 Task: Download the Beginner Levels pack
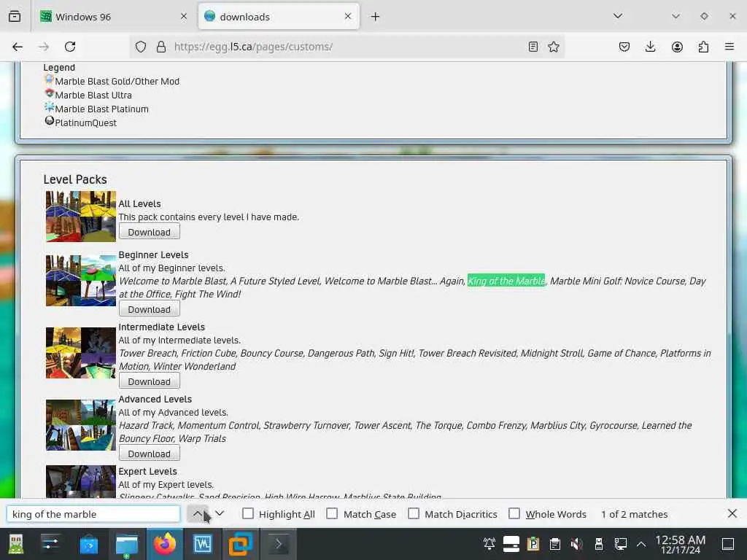149,309
